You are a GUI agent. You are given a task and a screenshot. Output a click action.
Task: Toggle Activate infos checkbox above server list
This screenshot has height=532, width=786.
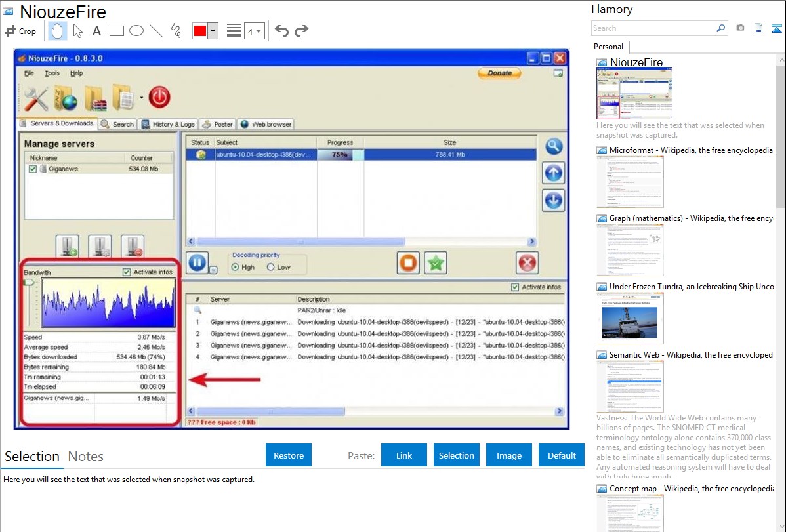pos(515,287)
